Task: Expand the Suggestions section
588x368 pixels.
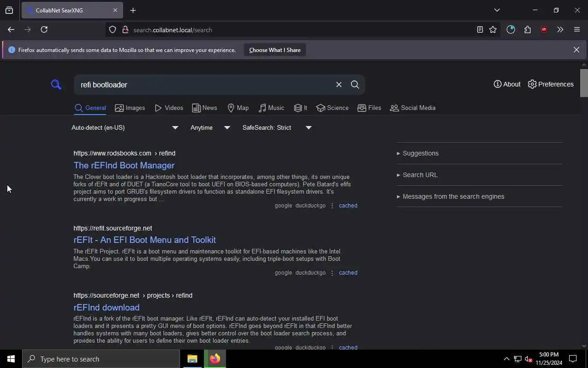Action: tap(479, 153)
